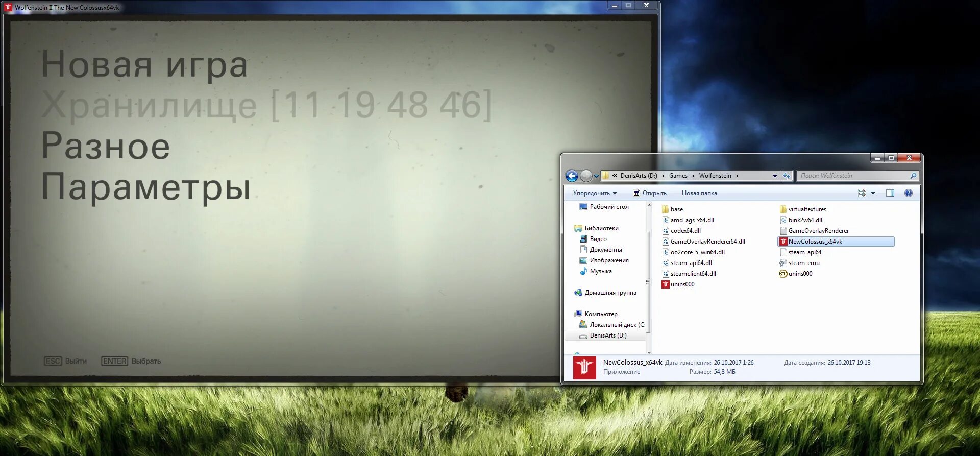The height and width of the screenshot is (456, 980).
Task: Click the created date "26.10.2017 19:13" value
Action: 849,363
